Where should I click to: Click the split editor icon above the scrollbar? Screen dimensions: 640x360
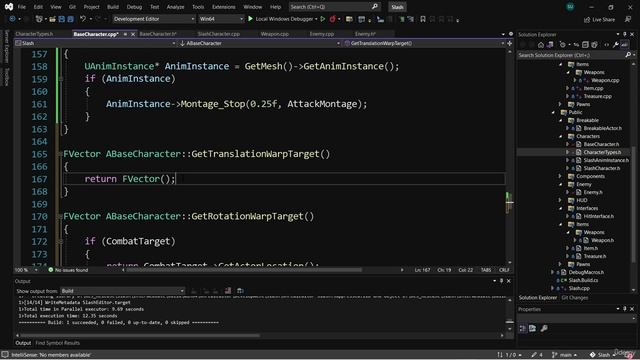click(x=510, y=43)
